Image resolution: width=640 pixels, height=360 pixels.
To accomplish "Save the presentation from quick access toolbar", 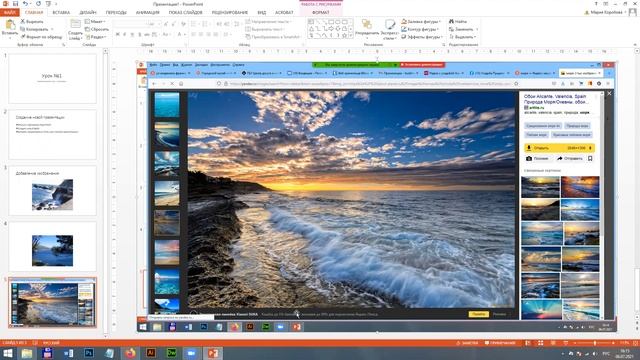I will click(15, 4).
